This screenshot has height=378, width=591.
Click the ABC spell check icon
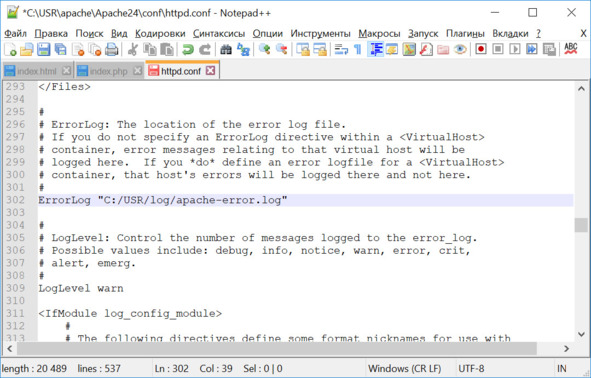coord(571,49)
